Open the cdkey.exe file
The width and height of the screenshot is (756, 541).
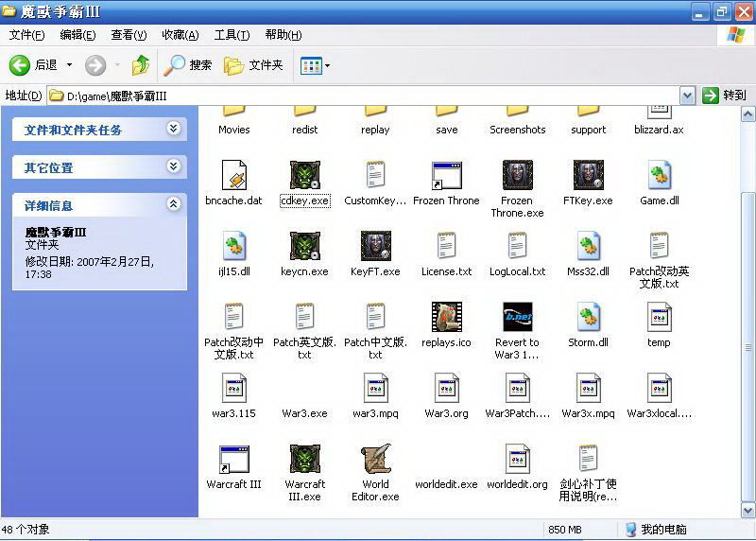click(x=304, y=175)
